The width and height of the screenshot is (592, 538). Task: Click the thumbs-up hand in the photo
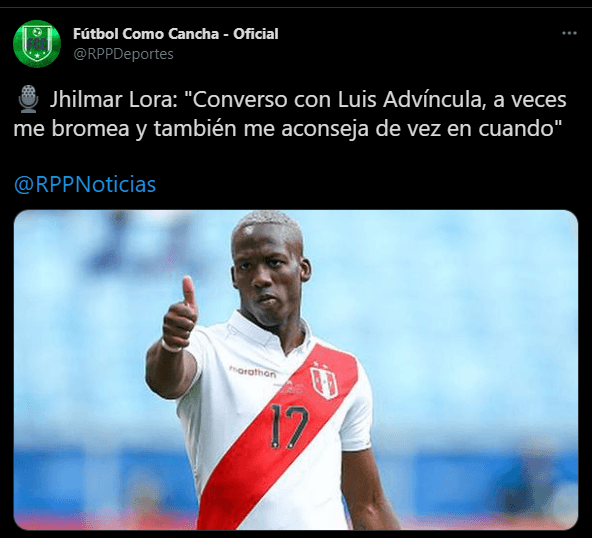[180, 314]
